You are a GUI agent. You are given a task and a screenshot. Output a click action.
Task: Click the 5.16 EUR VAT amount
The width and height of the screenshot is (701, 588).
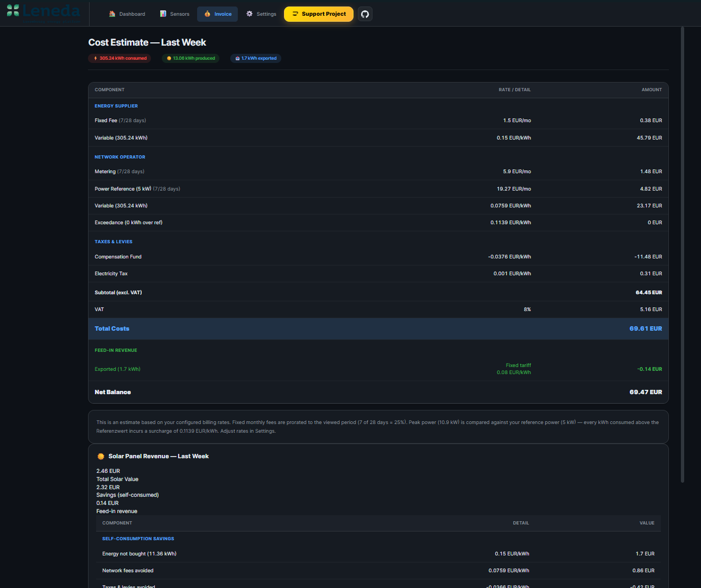tap(651, 309)
